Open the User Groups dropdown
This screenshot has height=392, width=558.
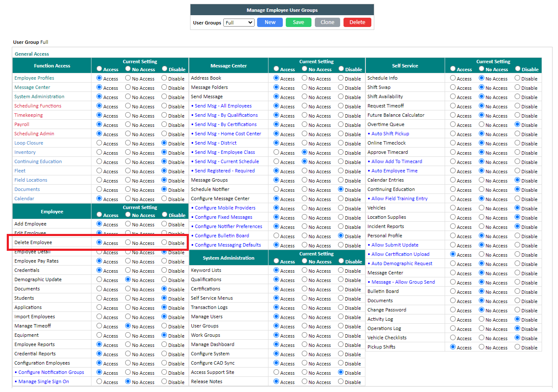pyautogui.click(x=239, y=22)
